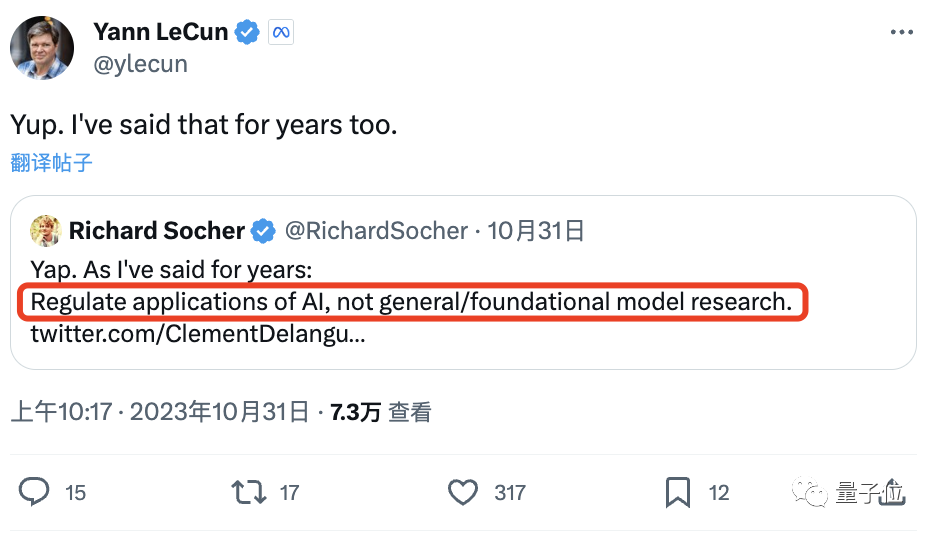Like the post with heart icon
The width and height of the screenshot is (934, 534).
[x=462, y=491]
